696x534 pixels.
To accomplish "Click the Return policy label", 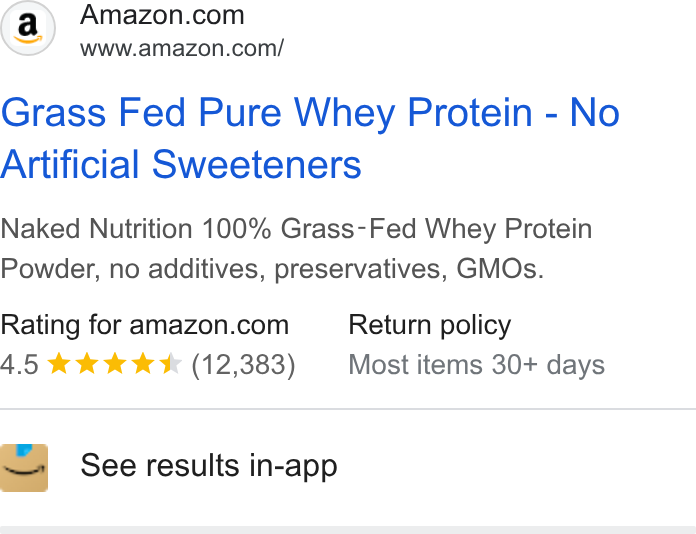I will pos(430,325).
